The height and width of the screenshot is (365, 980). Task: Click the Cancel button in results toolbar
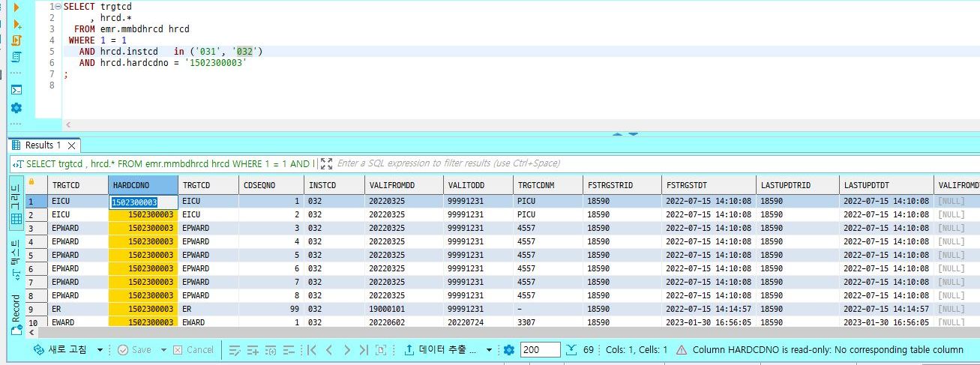(x=193, y=350)
